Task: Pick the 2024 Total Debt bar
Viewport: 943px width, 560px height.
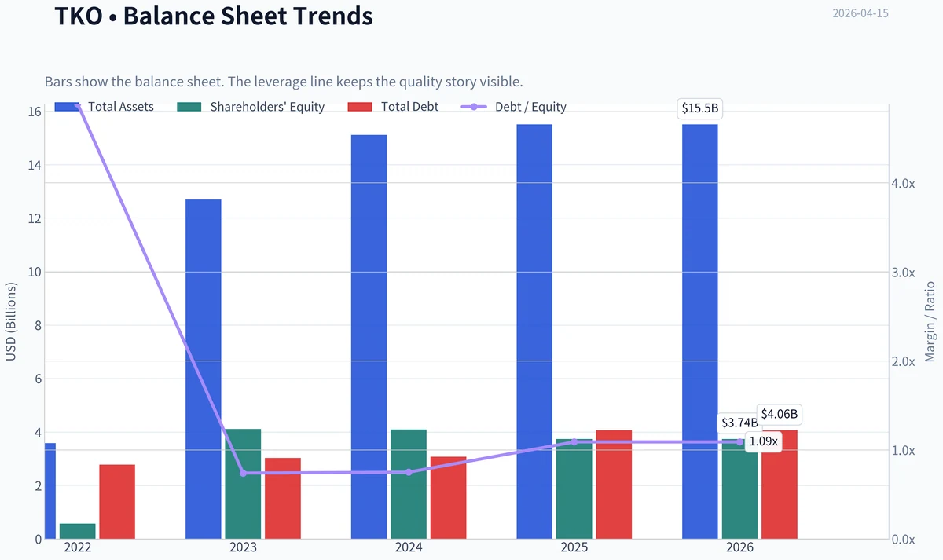Action: [x=448, y=498]
